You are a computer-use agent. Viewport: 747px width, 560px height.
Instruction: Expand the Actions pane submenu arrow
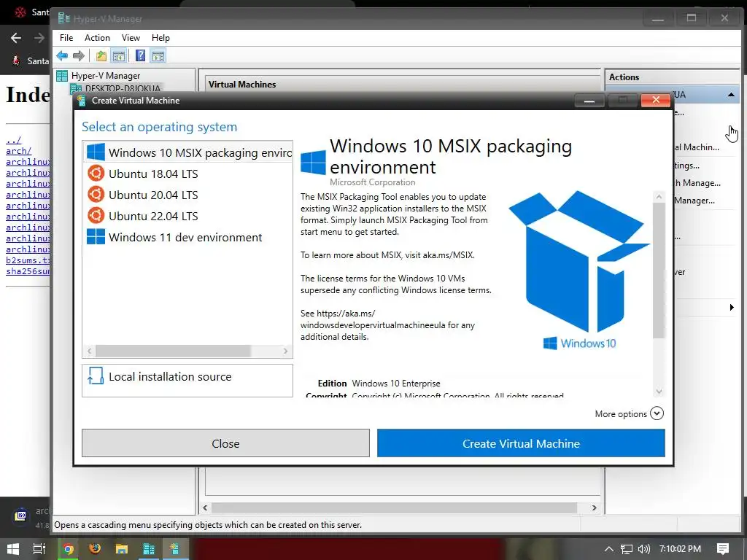point(732,307)
